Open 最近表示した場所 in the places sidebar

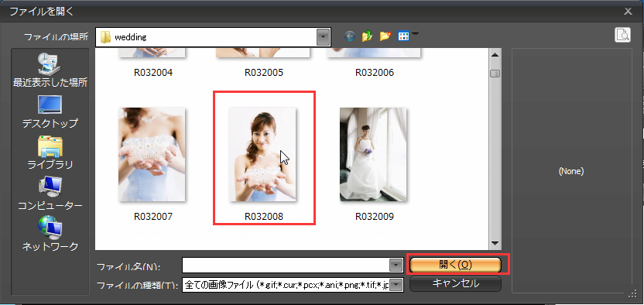click(50, 70)
